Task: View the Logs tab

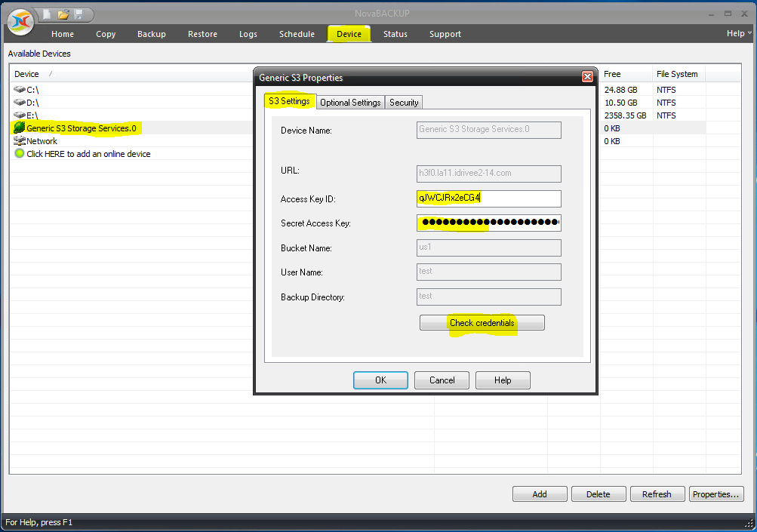Action: (x=248, y=34)
